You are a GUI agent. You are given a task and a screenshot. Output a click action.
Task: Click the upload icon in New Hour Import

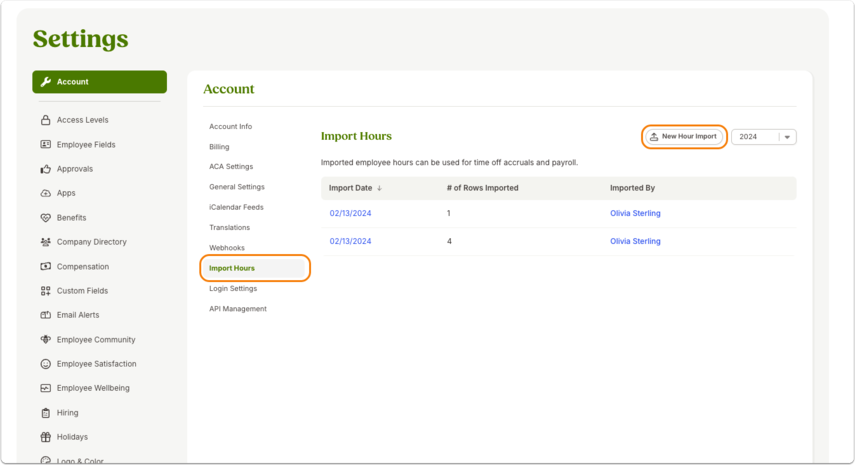click(x=654, y=137)
